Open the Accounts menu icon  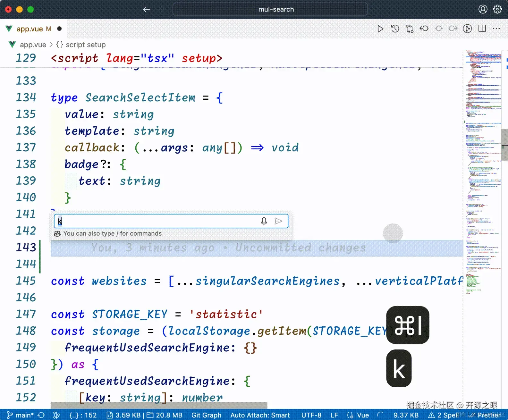point(483,9)
